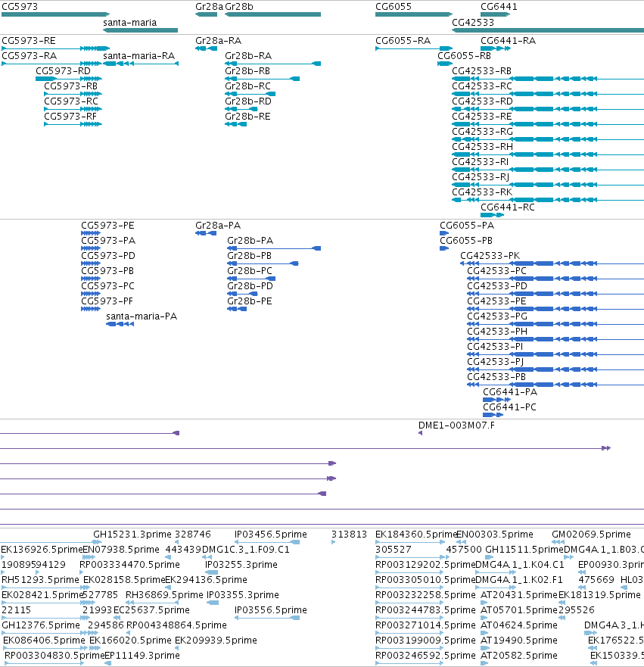This screenshot has width=644, height=667.
Task: Select EST EK136926.5prime
Action: pyautogui.click(x=2, y=557)
